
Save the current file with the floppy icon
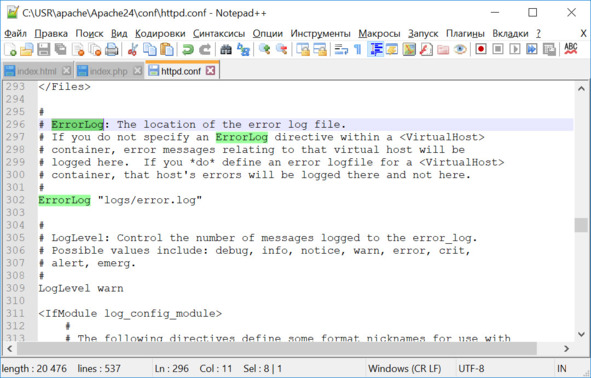44,49
